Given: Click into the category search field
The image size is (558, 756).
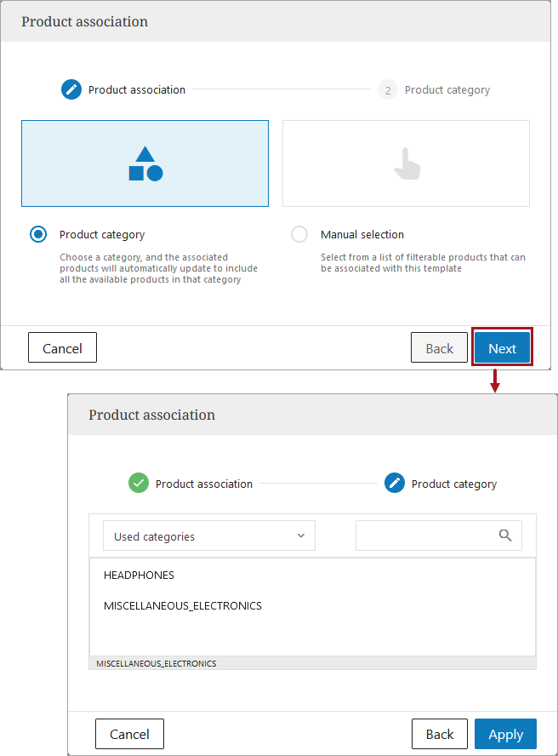Looking at the screenshot, I should click(425, 536).
